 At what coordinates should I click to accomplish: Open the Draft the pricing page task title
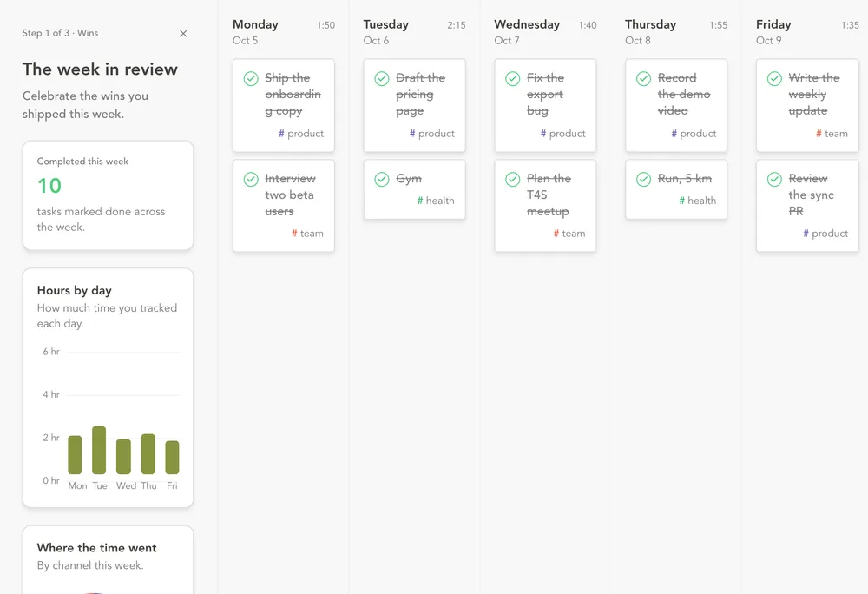[420, 94]
